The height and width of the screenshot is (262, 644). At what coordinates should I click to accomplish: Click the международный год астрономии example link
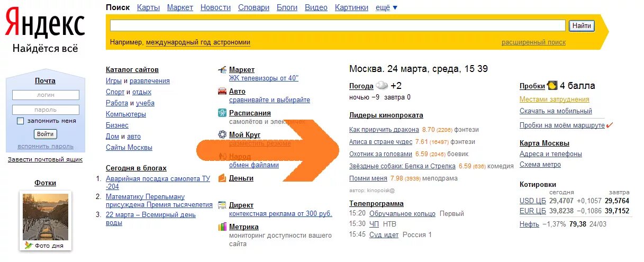(198, 42)
